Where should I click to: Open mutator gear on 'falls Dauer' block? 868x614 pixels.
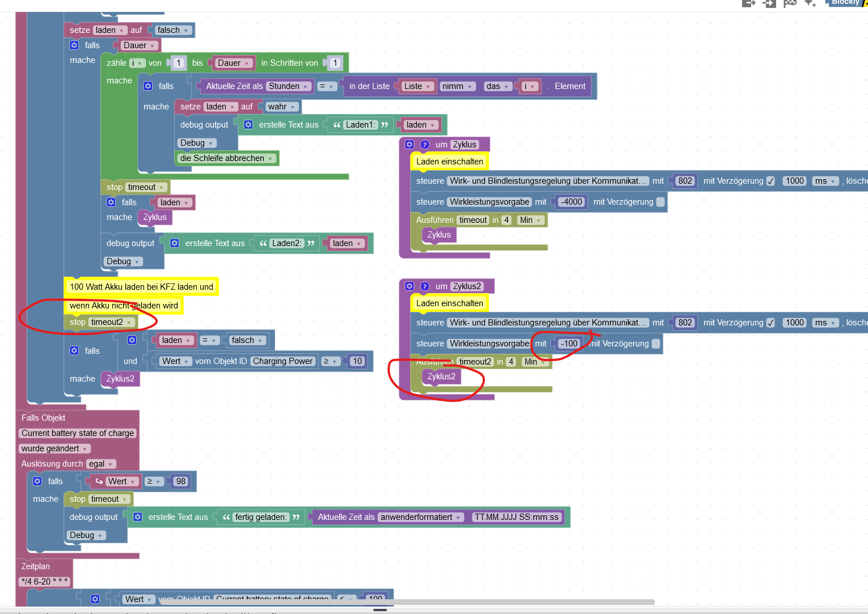tap(74, 45)
